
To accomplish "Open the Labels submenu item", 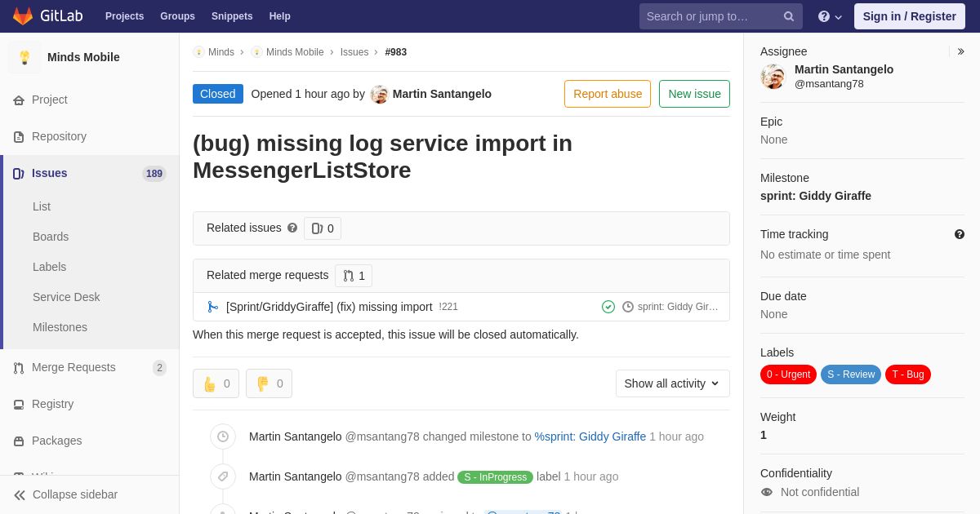I will [49, 267].
